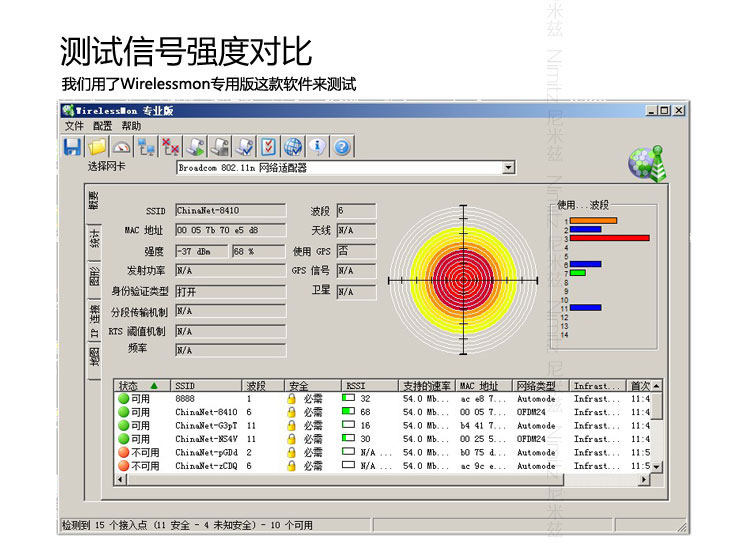Sort list by the 网络类型 column header
Screen dimensions: 750x550
(540, 385)
